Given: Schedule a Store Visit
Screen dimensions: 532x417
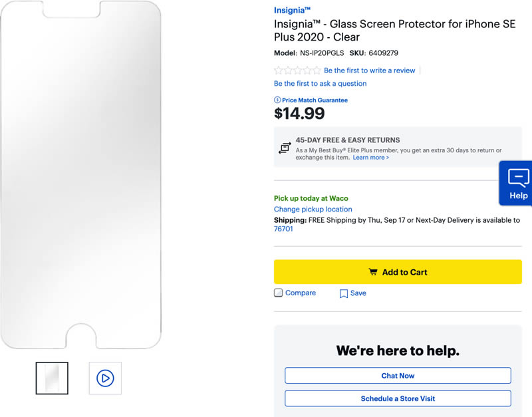Looking at the screenshot, I should [398, 398].
